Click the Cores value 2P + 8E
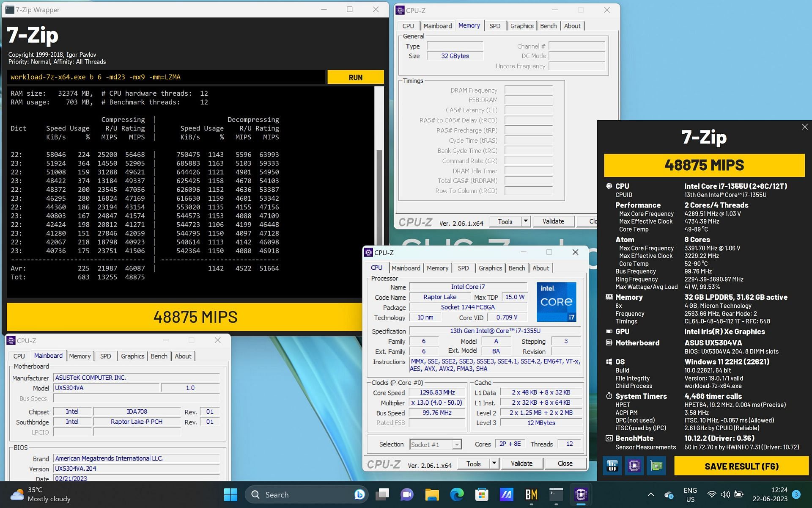The width and height of the screenshot is (812, 508). click(x=510, y=444)
